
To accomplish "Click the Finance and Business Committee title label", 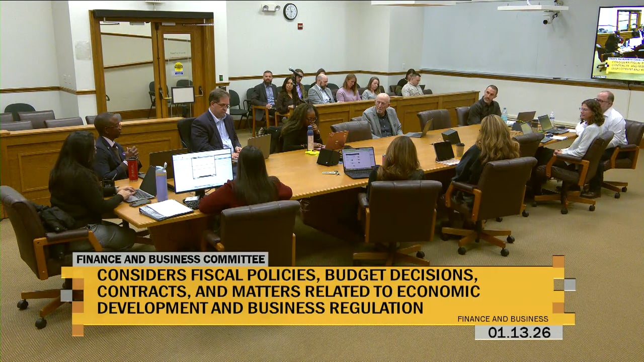I will point(170,259).
